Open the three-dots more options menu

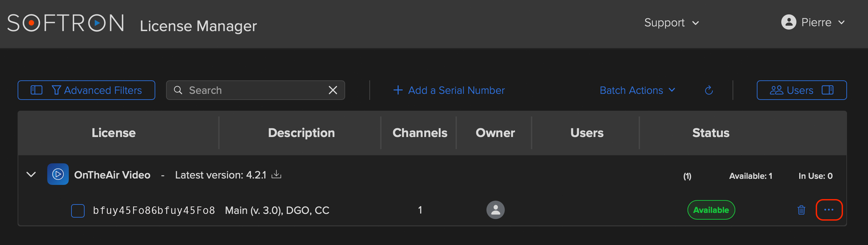[829, 210]
